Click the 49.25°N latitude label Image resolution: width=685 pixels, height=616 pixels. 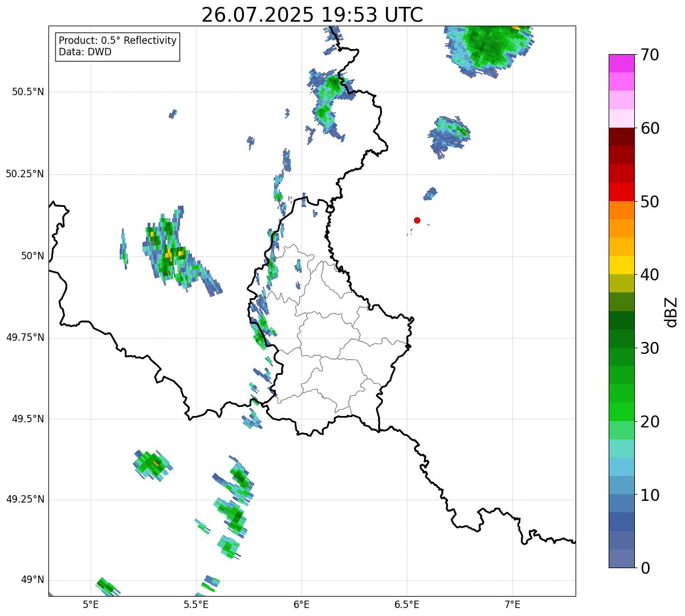pyautogui.click(x=25, y=499)
